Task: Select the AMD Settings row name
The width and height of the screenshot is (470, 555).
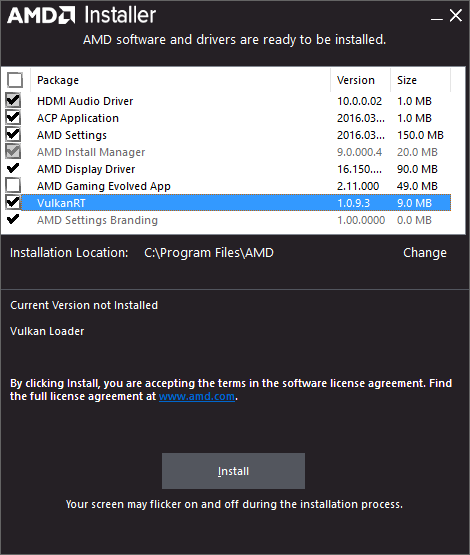Action: coord(72,135)
